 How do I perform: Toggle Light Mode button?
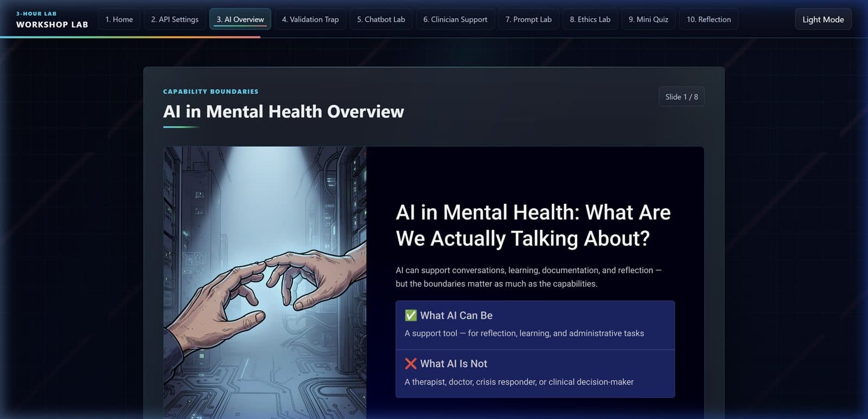coord(823,20)
